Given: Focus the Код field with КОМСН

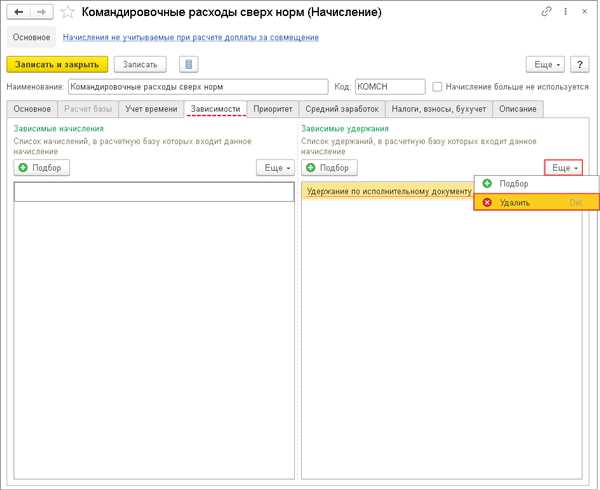Looking at the screenshot, I should tap(390, 87).
